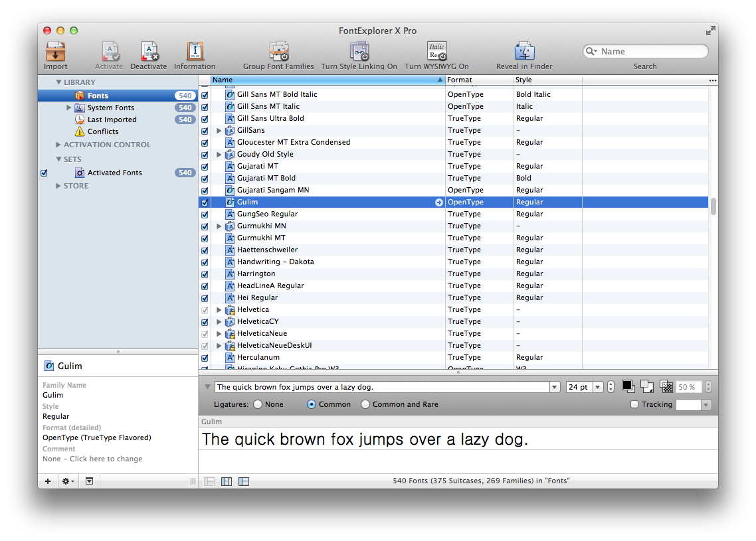Sort by the Format column header
Viewport: 756px width, 541px height.
click(x=478, y=80)
